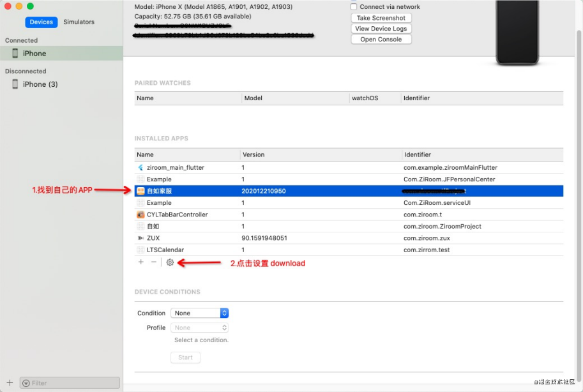The image size is (583, 392).
Task: Click version 202012210950 cell
Action: tap(264, 191)
